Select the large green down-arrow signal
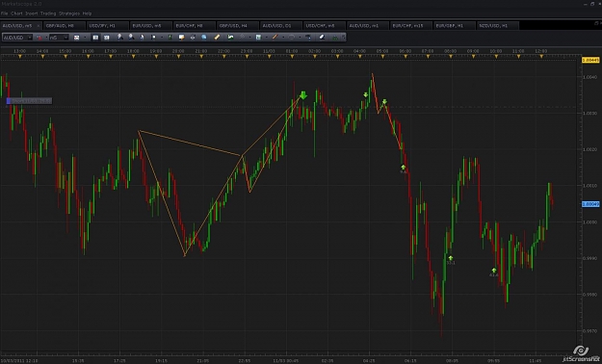The image size is (602, 364). tap(303, 95)
